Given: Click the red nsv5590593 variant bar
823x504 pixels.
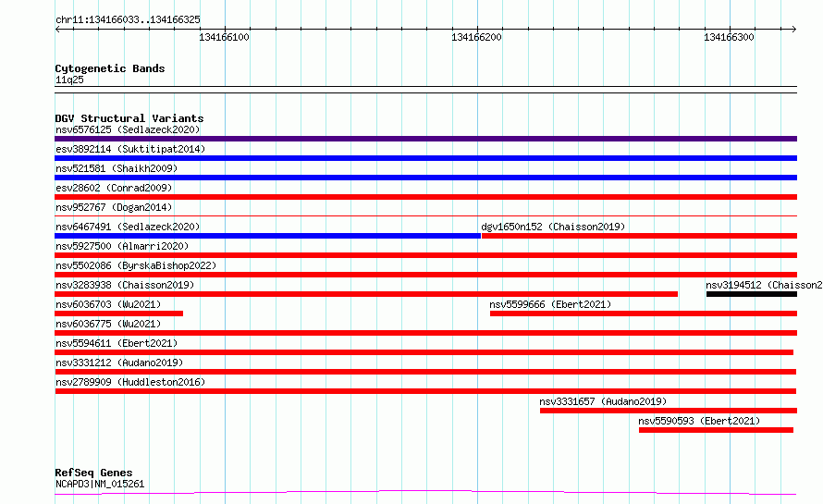Looking at the screenshot, I should [x=716, y=430].
